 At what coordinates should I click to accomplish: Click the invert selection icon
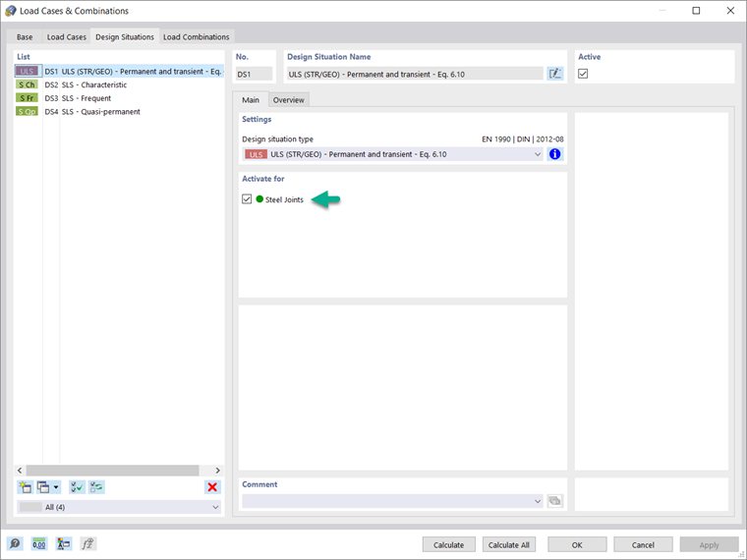tap(96, 486)
